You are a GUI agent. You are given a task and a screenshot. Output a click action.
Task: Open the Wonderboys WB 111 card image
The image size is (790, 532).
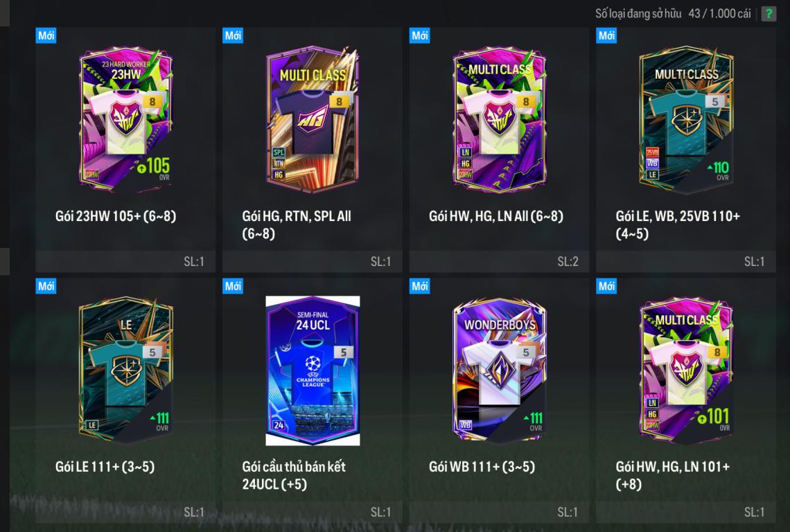499,371
